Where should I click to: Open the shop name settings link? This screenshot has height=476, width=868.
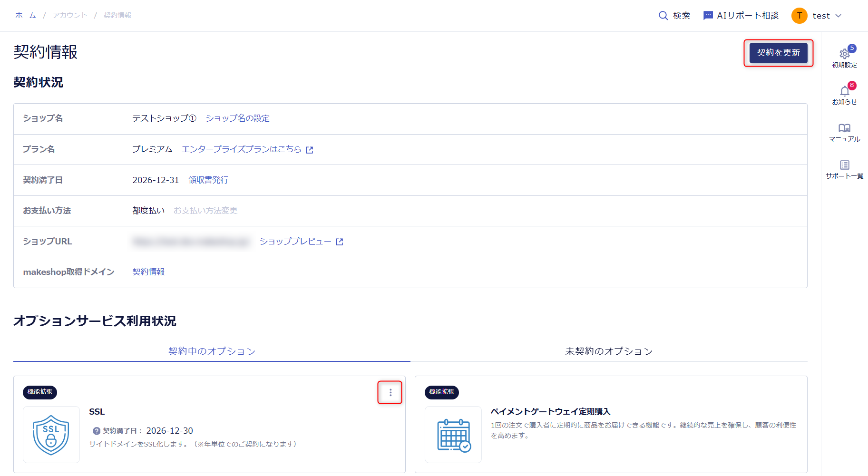pyautogui.click(x=237, y=118)
